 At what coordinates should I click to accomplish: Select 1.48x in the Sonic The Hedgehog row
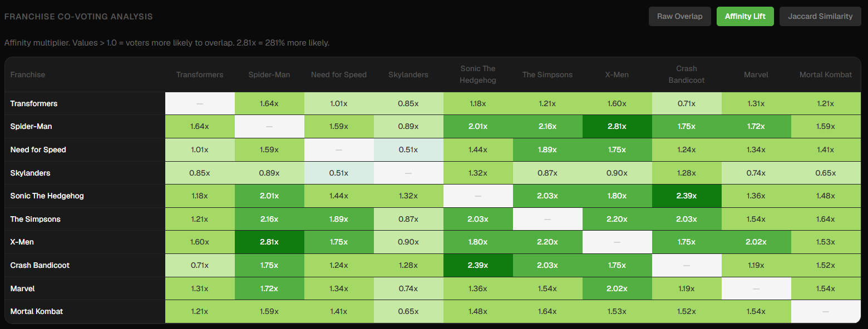[826, 196]
